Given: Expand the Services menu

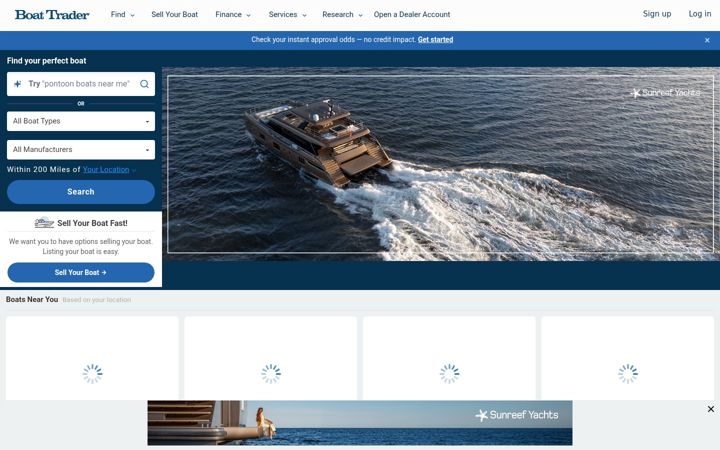Looking at the screenshot, I should click(x=287, y=15).
